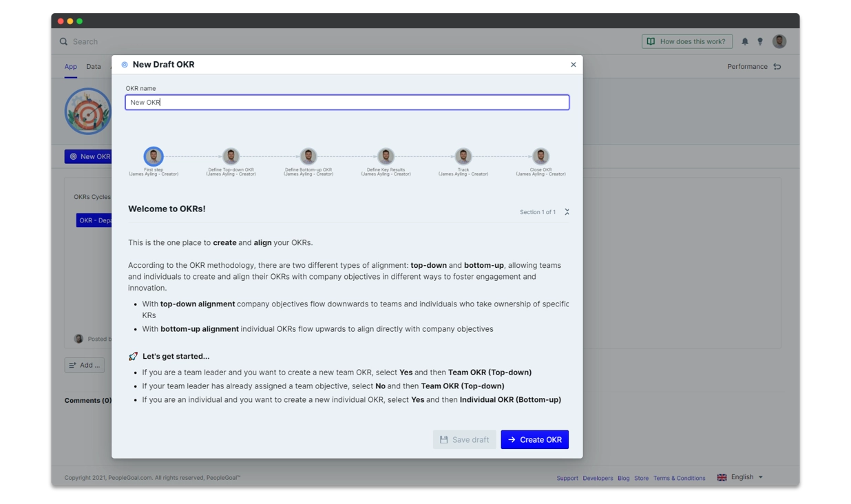This screenshot has height=504, width=851.
Task: Open the Support link in the footer
Action: pyautogui.click(x=567, y=477)
